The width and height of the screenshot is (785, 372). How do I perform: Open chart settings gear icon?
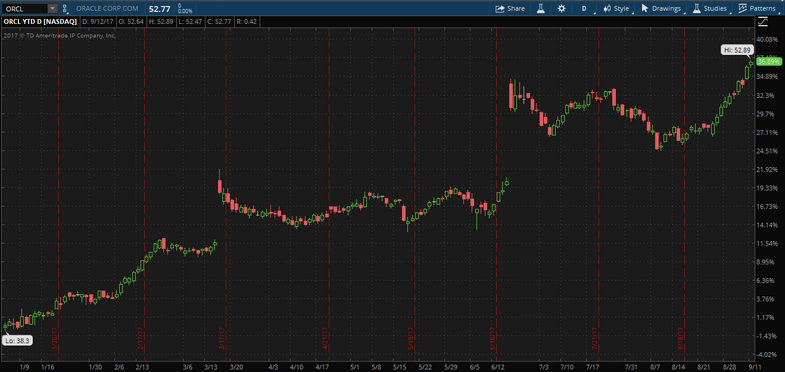562,8
